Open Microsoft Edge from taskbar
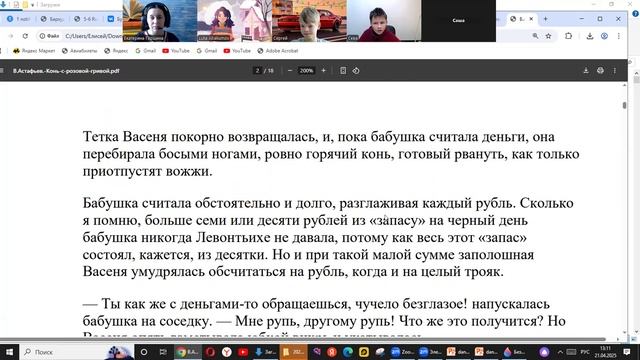Viewport: 640px width, 360px height. pos(348,352)
